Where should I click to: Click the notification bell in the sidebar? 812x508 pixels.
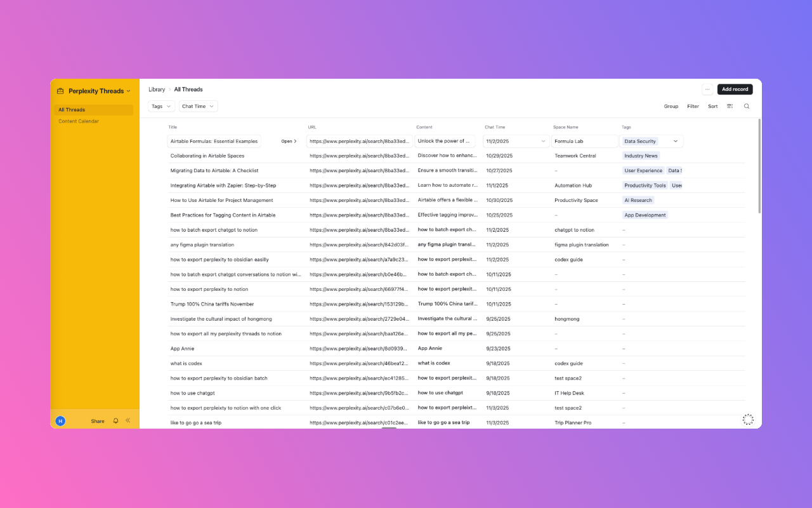tap(115, 420)
